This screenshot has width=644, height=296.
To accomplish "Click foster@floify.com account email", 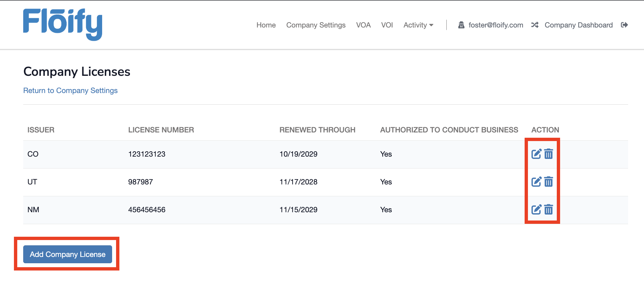I will point(495,25).
